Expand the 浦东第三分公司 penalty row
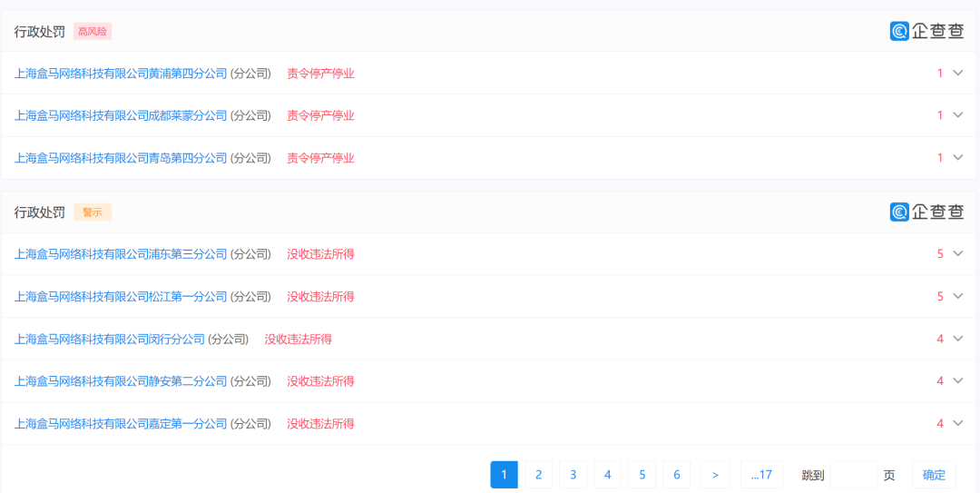This screenshot has width=980, height=493. pos(957,254)
